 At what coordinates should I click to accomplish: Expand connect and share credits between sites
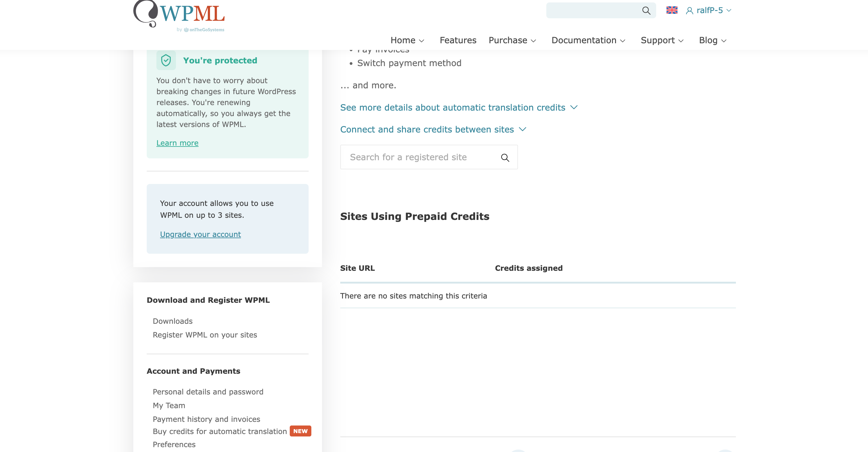tap(433, 129)
